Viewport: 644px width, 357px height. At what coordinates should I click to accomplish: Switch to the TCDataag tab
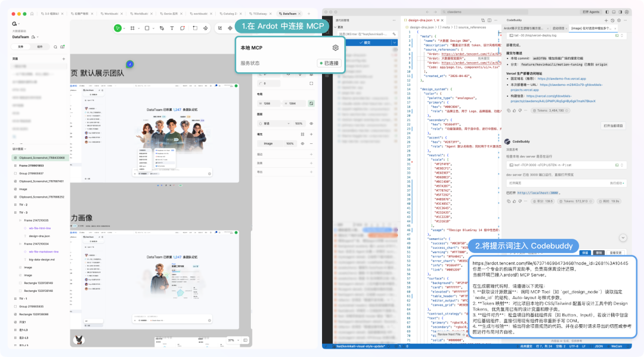click(x=259, y=14)
